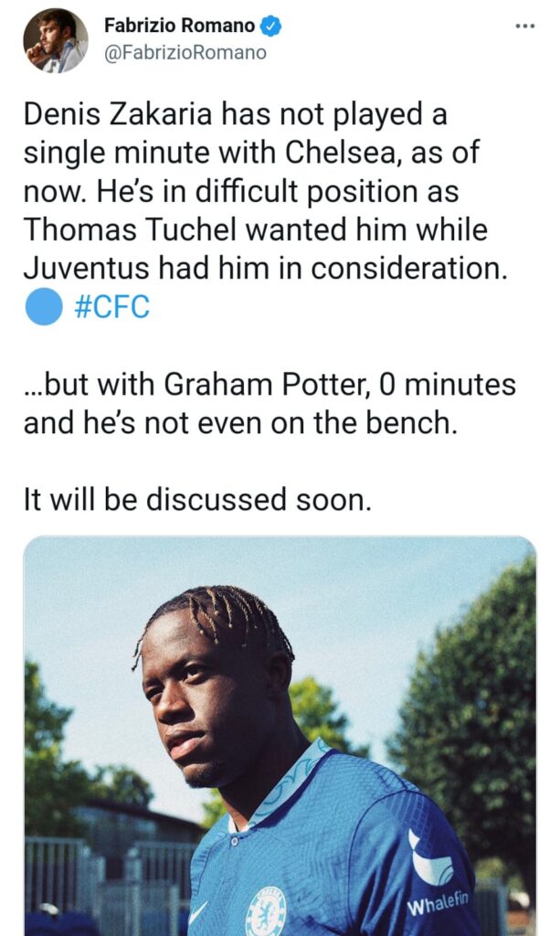The image size is (560, 936).
Task: Click the "...but with Graham Potter" paragraph
Action: [269, 404]
